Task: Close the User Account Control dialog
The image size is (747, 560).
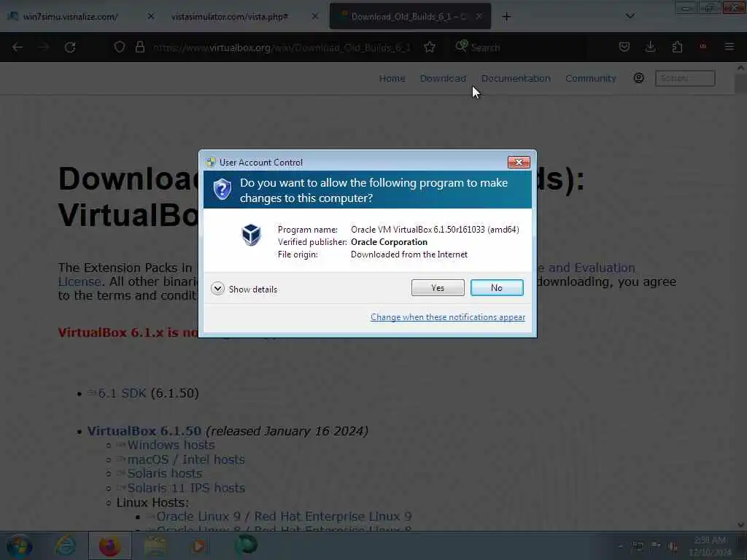Action: pos(519,163)
